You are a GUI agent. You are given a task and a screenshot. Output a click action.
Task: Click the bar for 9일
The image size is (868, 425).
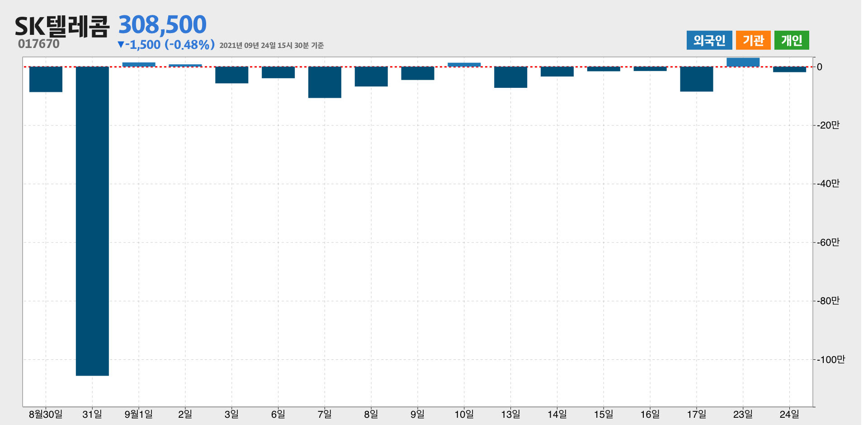coord(418,73)
